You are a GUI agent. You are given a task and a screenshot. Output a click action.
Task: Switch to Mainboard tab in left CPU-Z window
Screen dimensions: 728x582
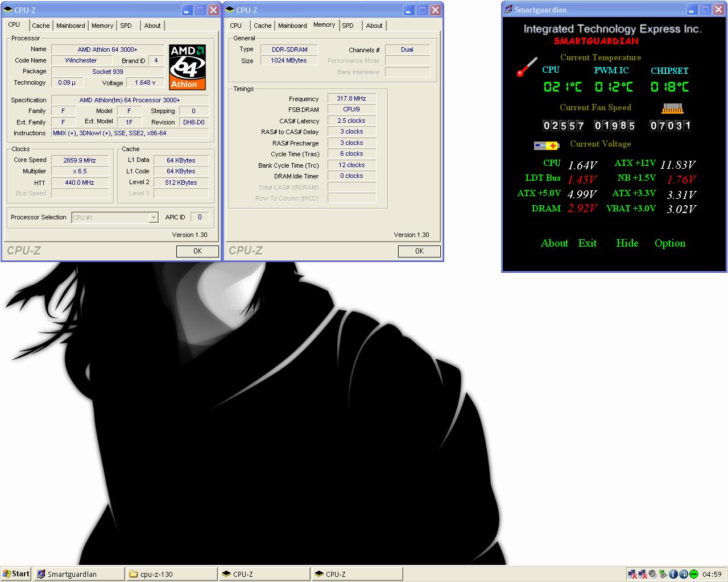pyautogui.click(x=71, y=26)
